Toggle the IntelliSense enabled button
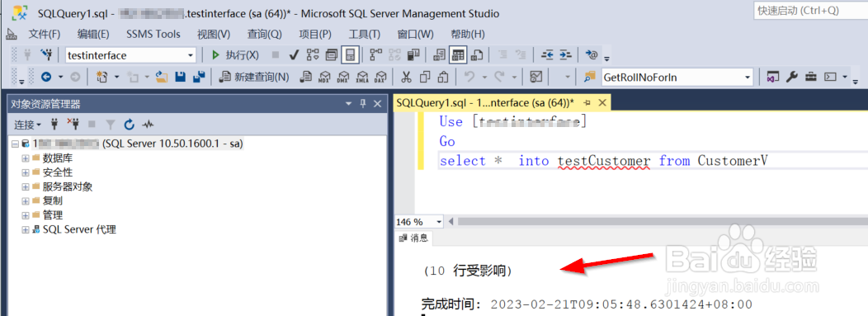Screen dimensions: 868x316 tap(350, 55)
